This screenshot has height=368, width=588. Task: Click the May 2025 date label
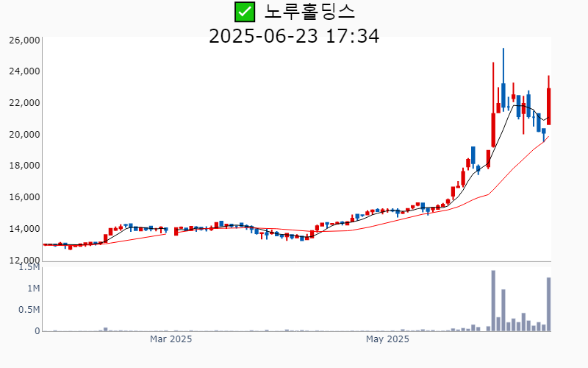coord(387,339)
